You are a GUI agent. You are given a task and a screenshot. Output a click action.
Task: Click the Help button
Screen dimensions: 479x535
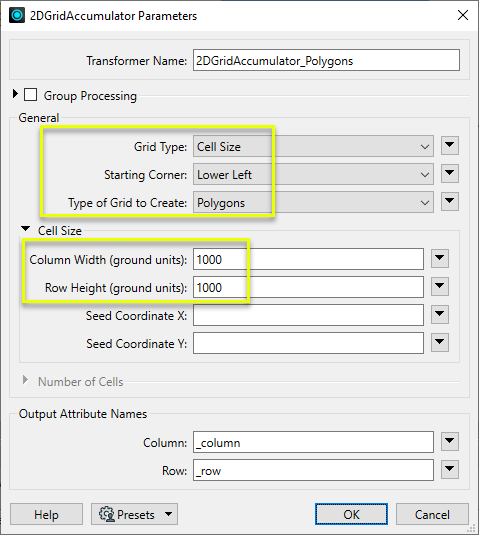pos(46,514)
